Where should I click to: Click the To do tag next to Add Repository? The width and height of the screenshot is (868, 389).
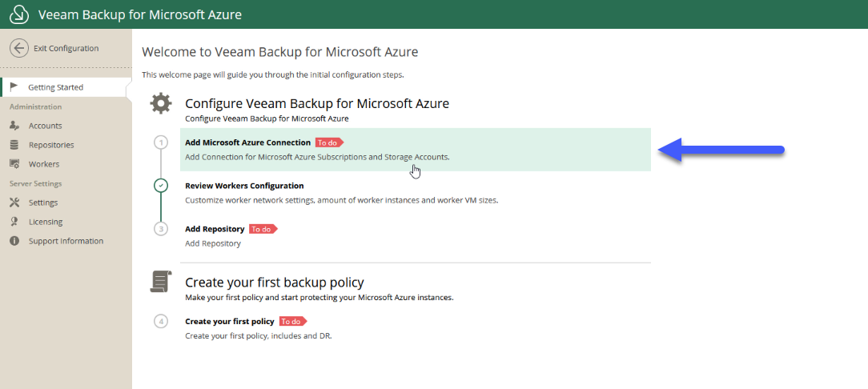[x=263, y=229]
